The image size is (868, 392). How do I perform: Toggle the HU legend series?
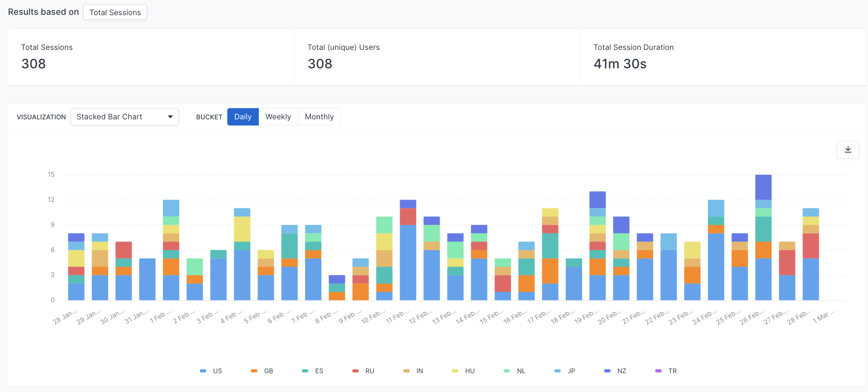point(463,371)
